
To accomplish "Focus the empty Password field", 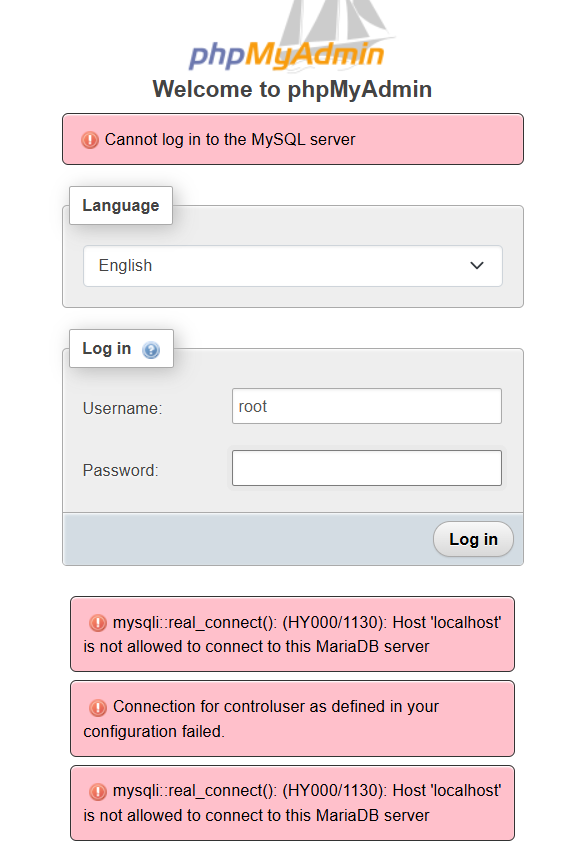I will pyautogui.click(x=367, y=468).
